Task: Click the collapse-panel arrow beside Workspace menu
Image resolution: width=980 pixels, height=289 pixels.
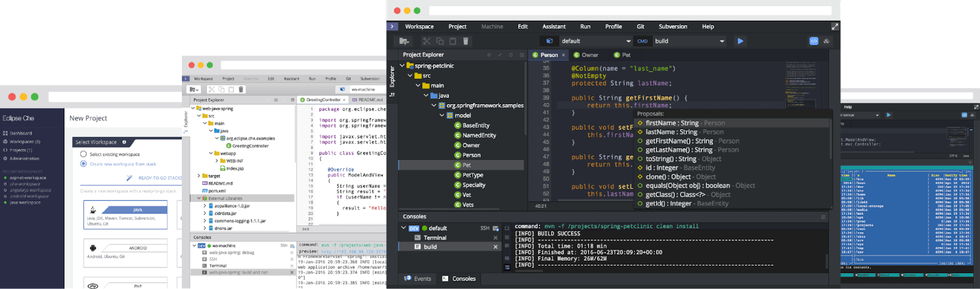Action: (393, 26)
